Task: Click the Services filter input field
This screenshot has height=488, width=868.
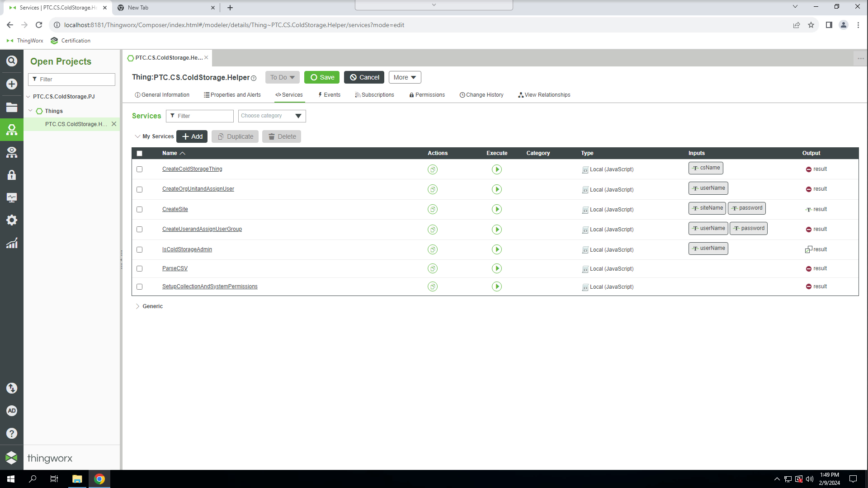Action: (x=200, y=116)
